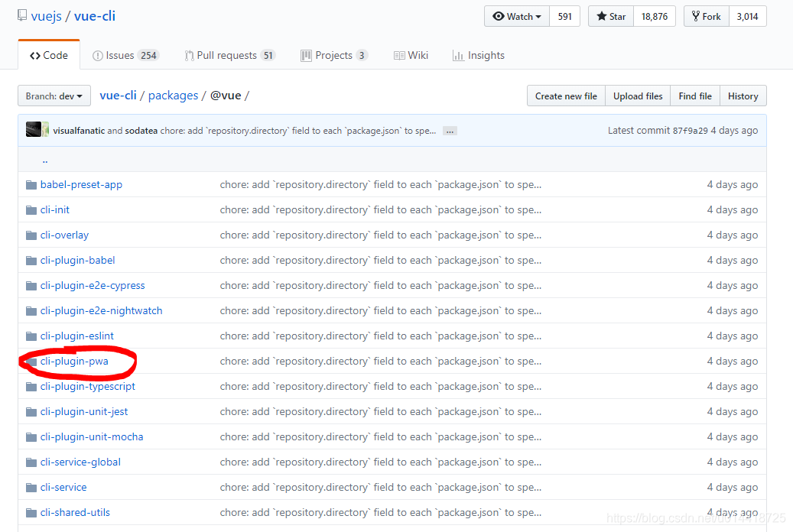Click the folder icon for cli-plugin-e2e-nightwatch
The width and height of the screenshot is (793, 532).
31,310
